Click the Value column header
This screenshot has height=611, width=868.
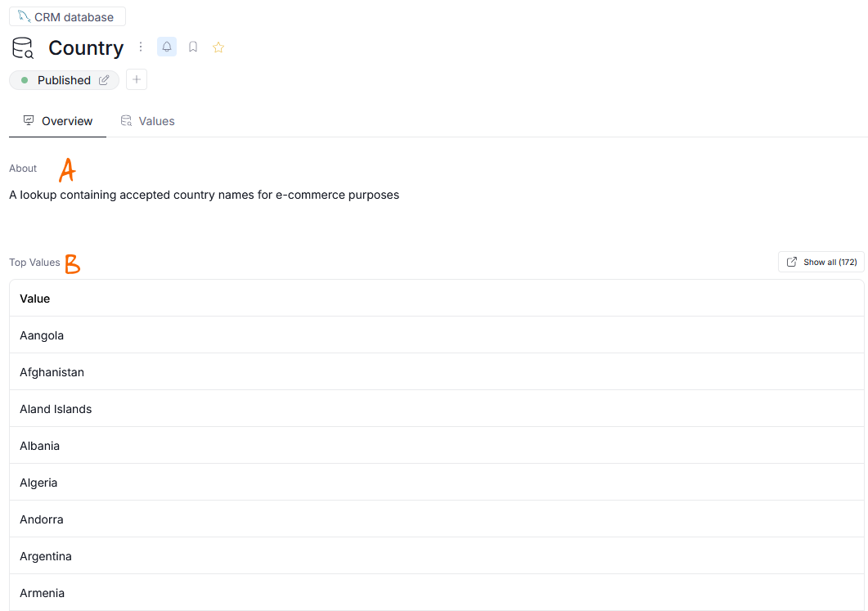click(35, 299)
